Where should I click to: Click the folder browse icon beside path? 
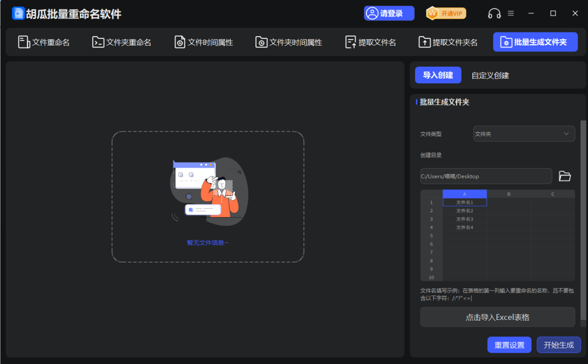tap(565, 176)
